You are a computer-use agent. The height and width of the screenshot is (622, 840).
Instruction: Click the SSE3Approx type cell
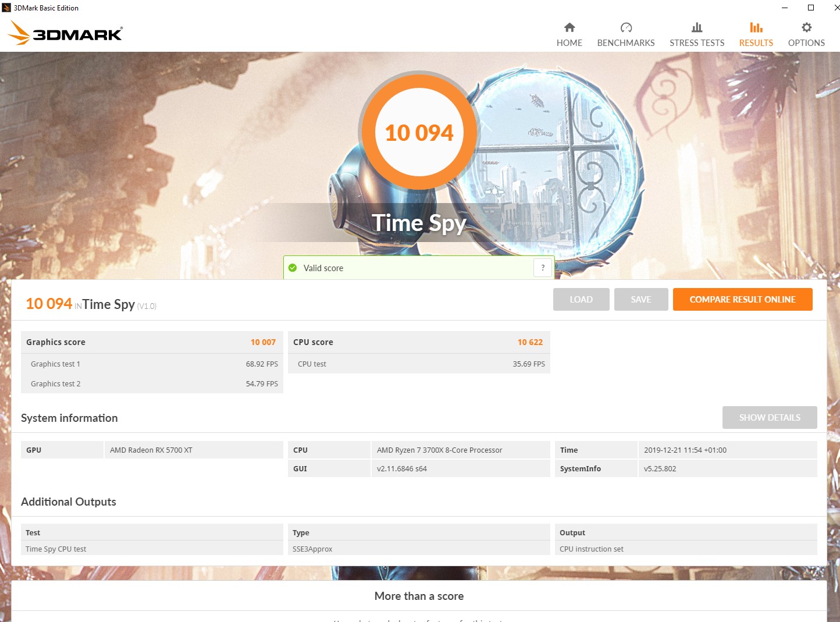(x=419, y=549)
